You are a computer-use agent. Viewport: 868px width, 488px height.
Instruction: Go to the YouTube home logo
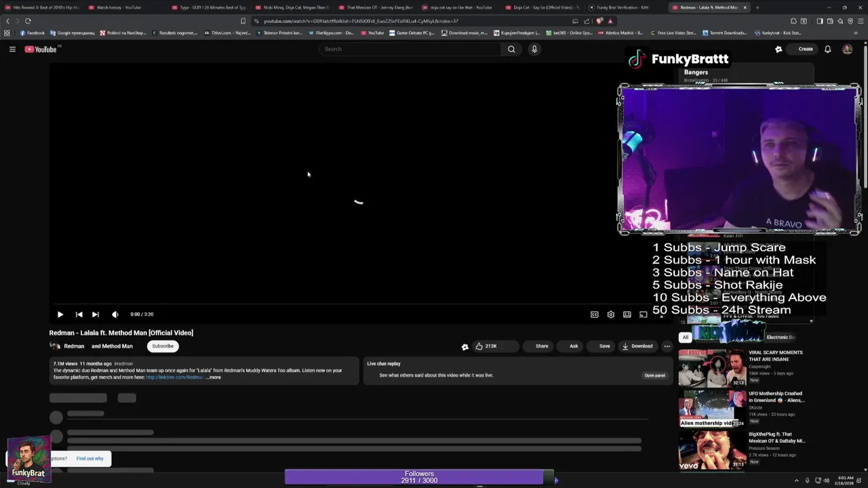click(41, 49)
